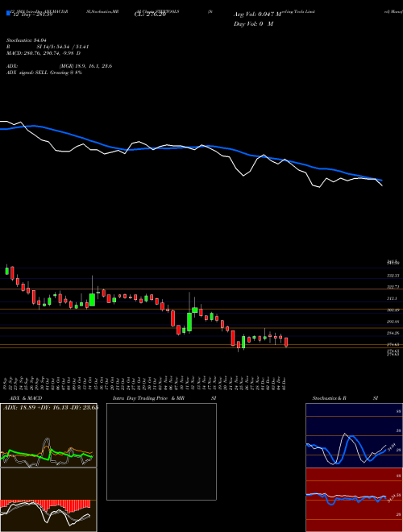
Task: Click the 332.33 price axis label
Action: [393, 276]
